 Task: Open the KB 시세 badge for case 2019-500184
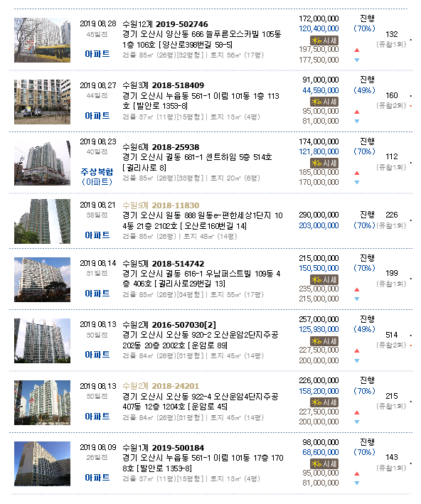[x=324, y=463]
